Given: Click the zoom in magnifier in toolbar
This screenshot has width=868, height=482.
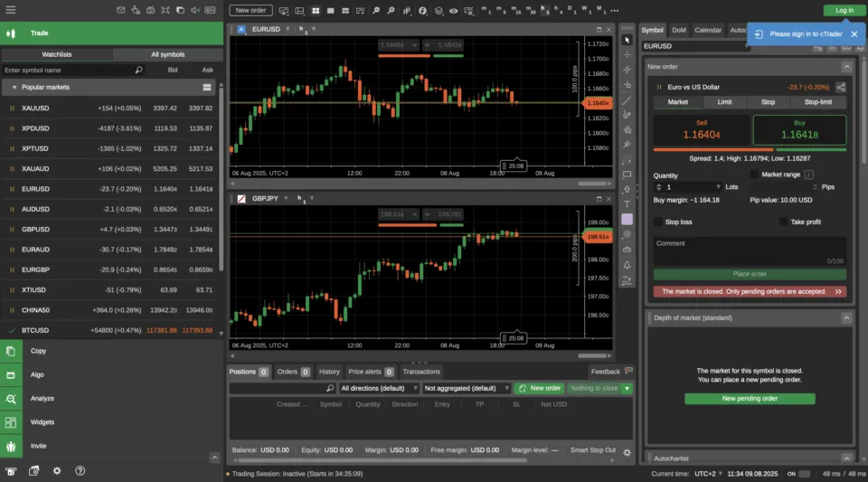Looking at the screenshot, I should coord(391,11).
